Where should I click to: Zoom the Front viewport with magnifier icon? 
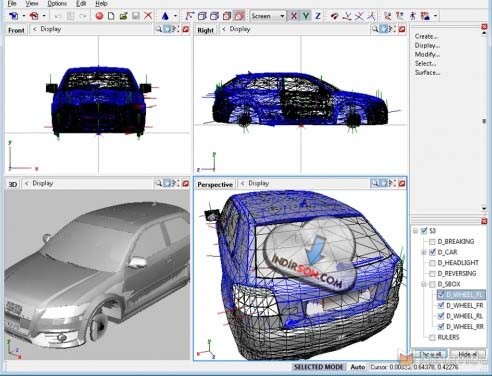(159, 29)
